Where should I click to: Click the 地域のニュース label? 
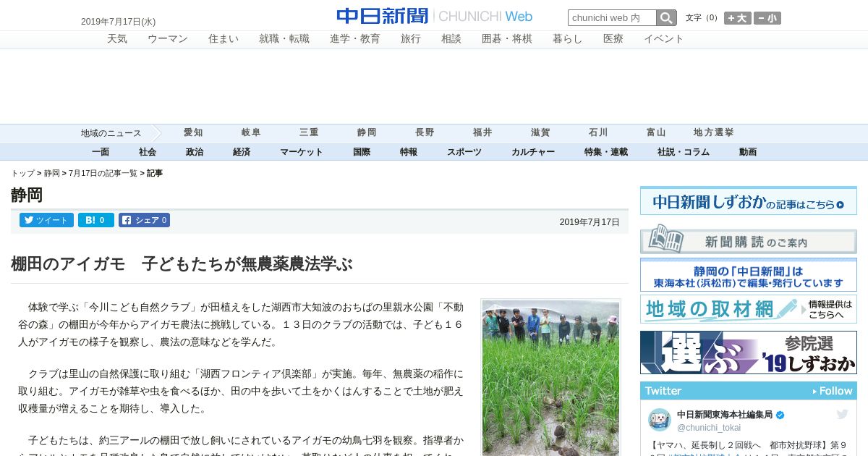tap(111, 133)
